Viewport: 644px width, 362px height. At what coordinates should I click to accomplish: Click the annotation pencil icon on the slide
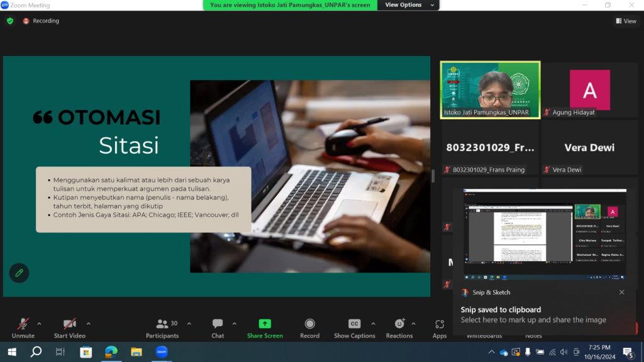(19, 273)
